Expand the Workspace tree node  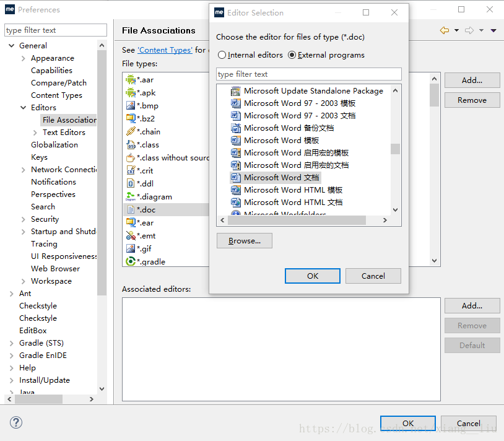23,281
